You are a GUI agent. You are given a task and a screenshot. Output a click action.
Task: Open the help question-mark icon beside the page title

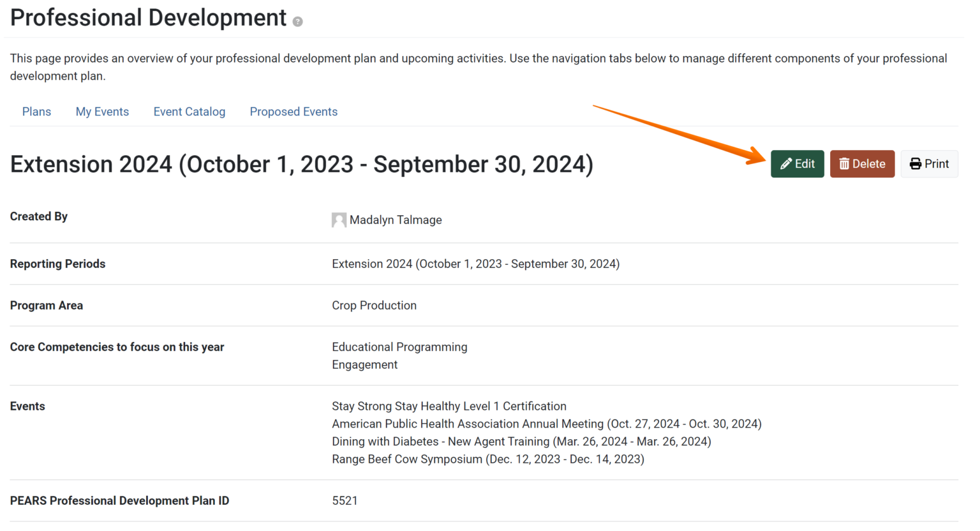click(x=297, y=21)
